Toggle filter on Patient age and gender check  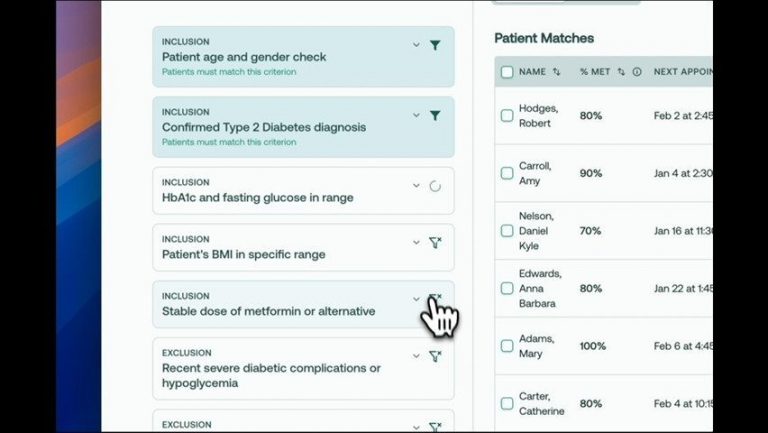(x=435, y=45)
